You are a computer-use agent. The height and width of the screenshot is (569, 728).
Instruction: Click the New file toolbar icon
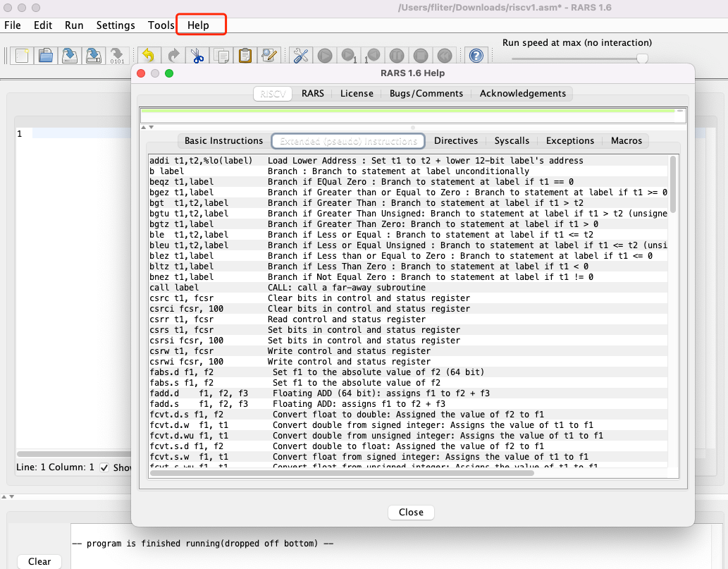(x=21, y=56)
